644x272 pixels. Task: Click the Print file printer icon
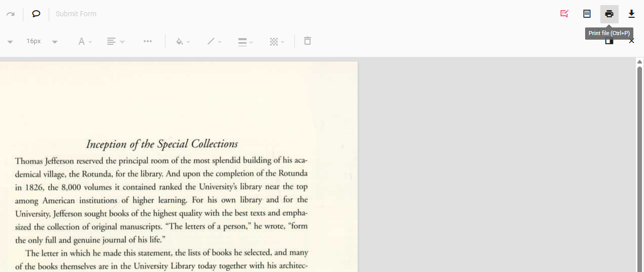[x=609, y=14]
